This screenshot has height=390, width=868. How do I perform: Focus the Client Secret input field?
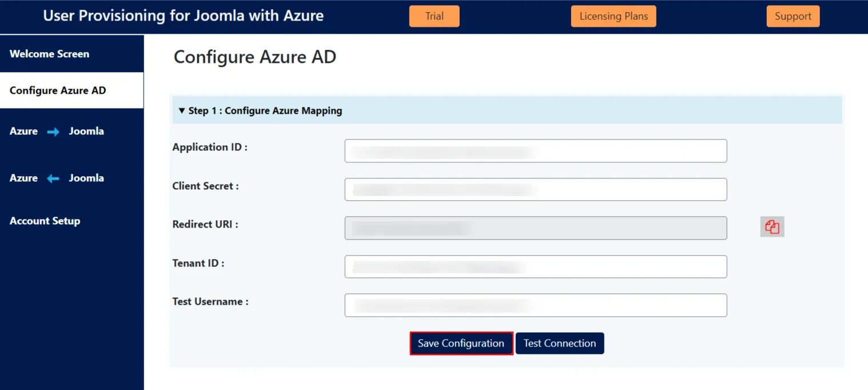pos(536,189)
